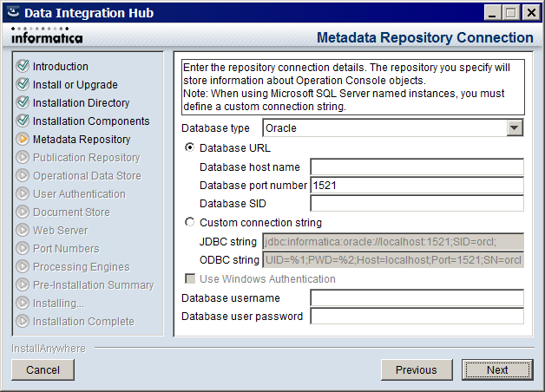Click the repository connection instructions text box
Image resolution: width=545 pixels, height=392 pixels.
click(353, 87)
